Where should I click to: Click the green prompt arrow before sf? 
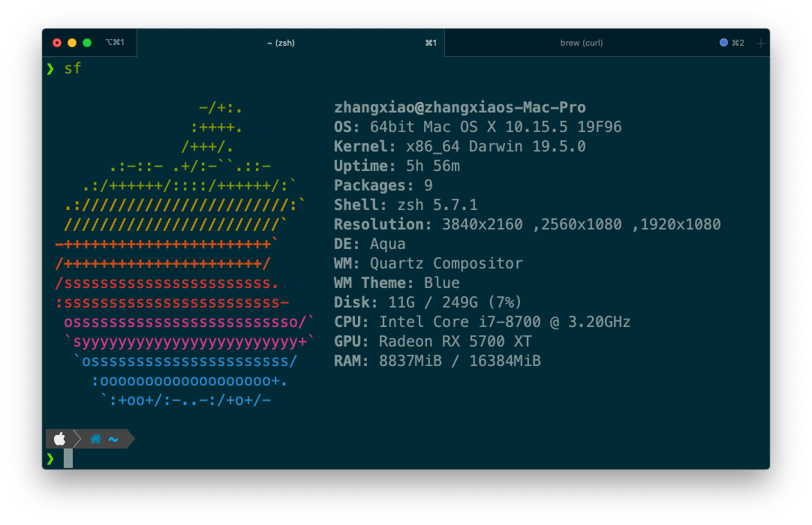(50, 69)
